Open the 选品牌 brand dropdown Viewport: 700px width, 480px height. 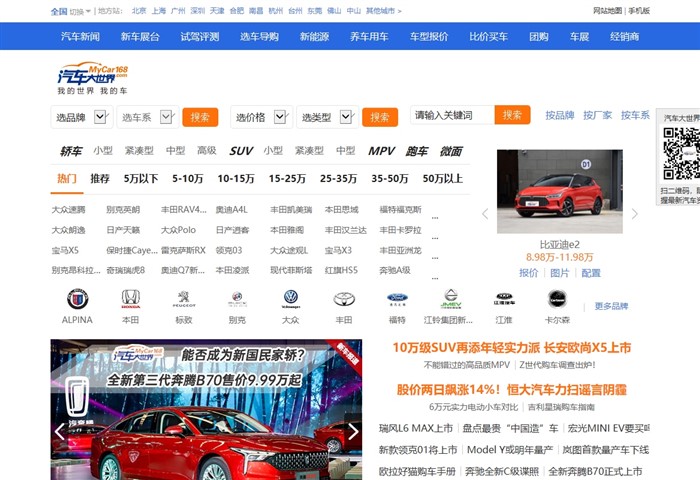point(82,117)
